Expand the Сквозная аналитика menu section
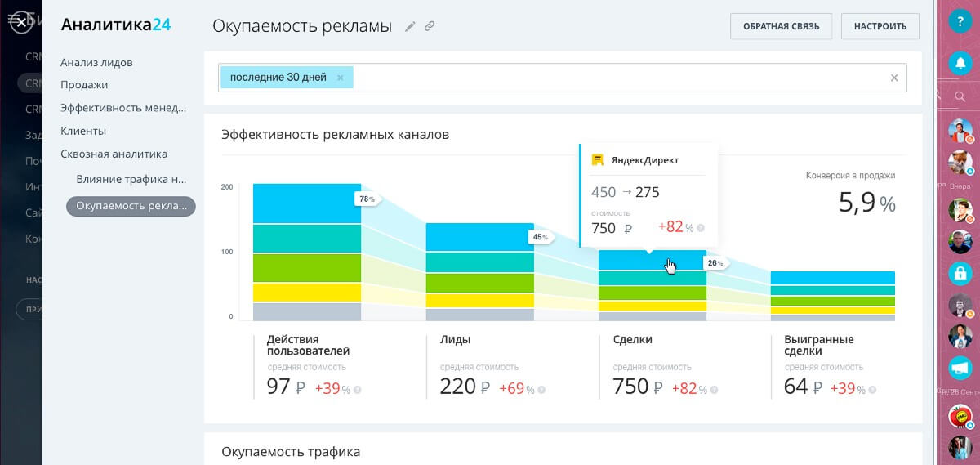The height and width of the screenshot is (465, 980). point(114,154)
